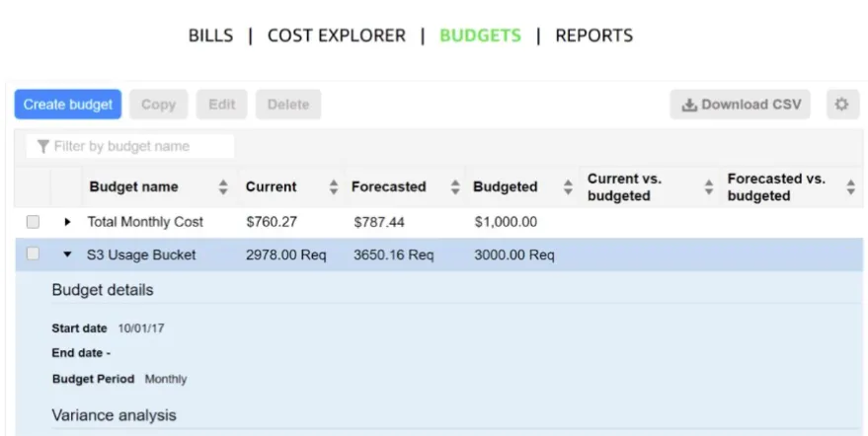Focus the Filter by budget name field

(x=130, y=147)
